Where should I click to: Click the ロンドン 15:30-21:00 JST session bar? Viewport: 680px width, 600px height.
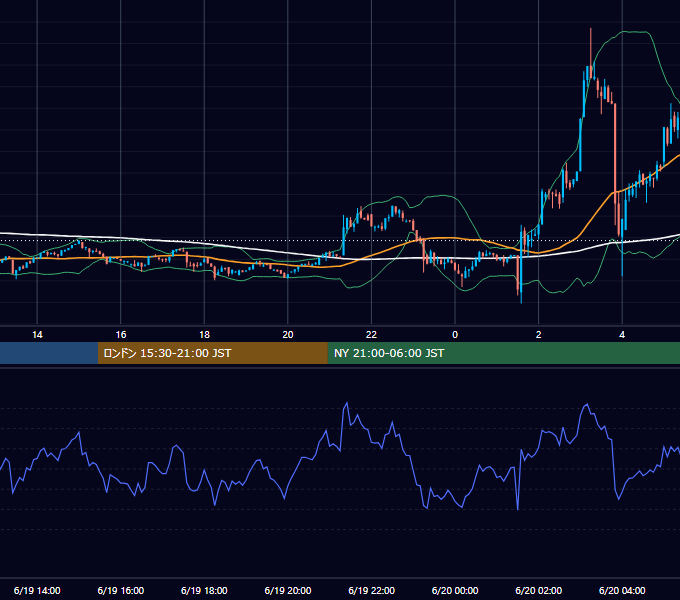pos(212,353)
